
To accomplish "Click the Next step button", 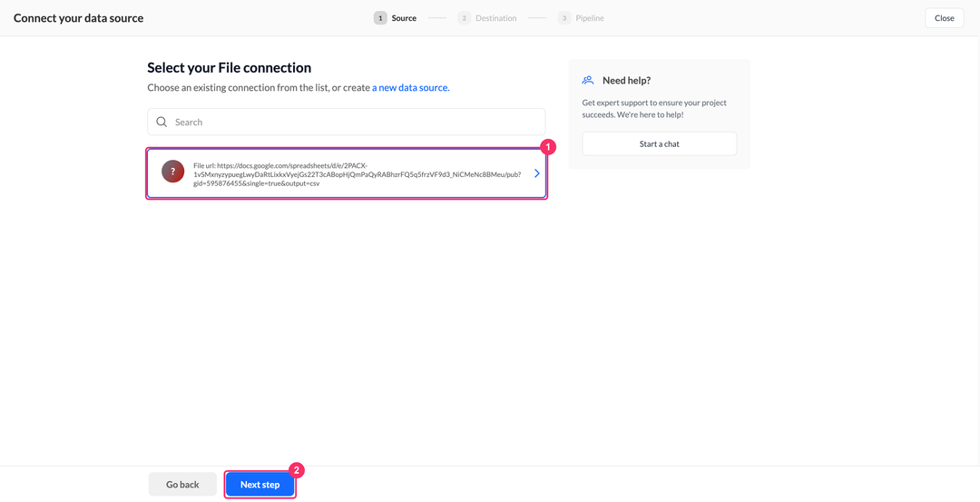I will [x=260, y=485].
